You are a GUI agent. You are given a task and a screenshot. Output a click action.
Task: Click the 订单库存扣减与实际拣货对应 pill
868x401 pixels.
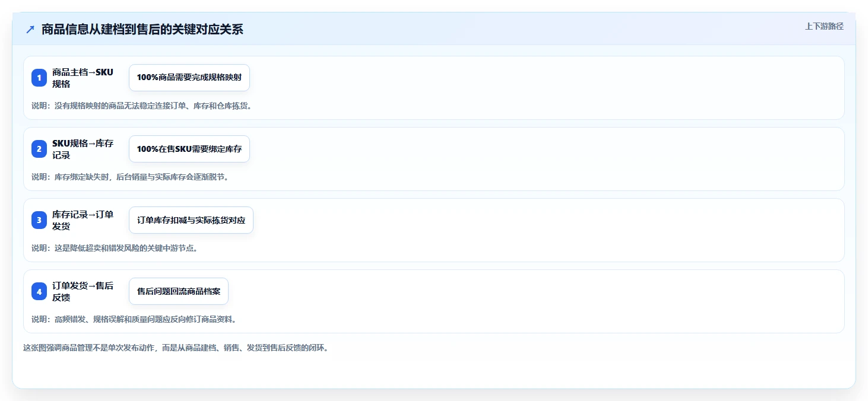[191, 220]
